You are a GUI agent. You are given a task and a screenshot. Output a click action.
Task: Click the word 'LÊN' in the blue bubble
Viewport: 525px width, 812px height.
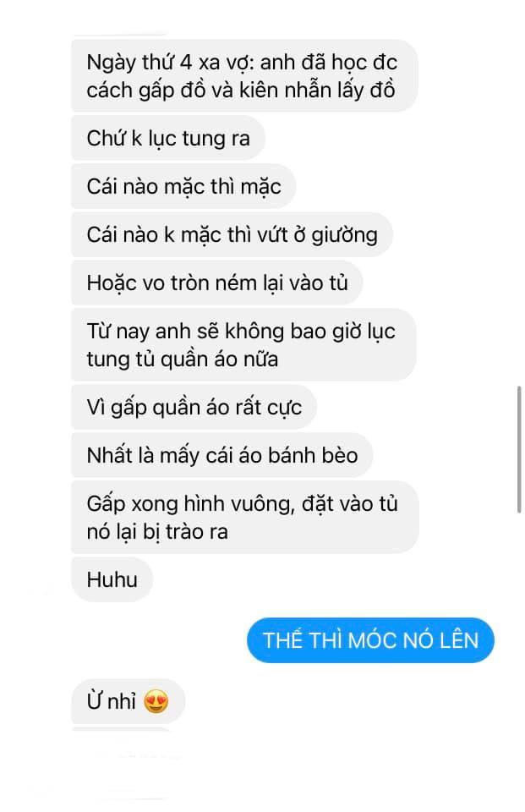click(459, 640)
